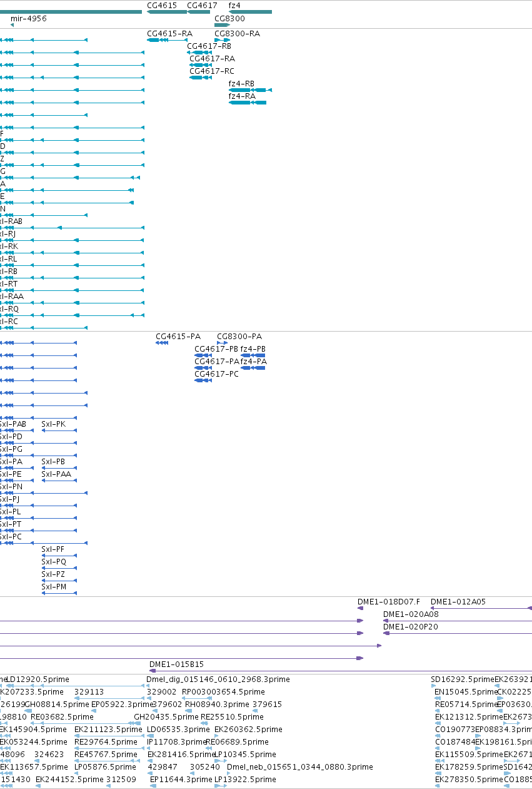This screenshot has width=532, height=789.
Task: Click the DME1-018D07.F feature label
Action: tap(389, 602)
